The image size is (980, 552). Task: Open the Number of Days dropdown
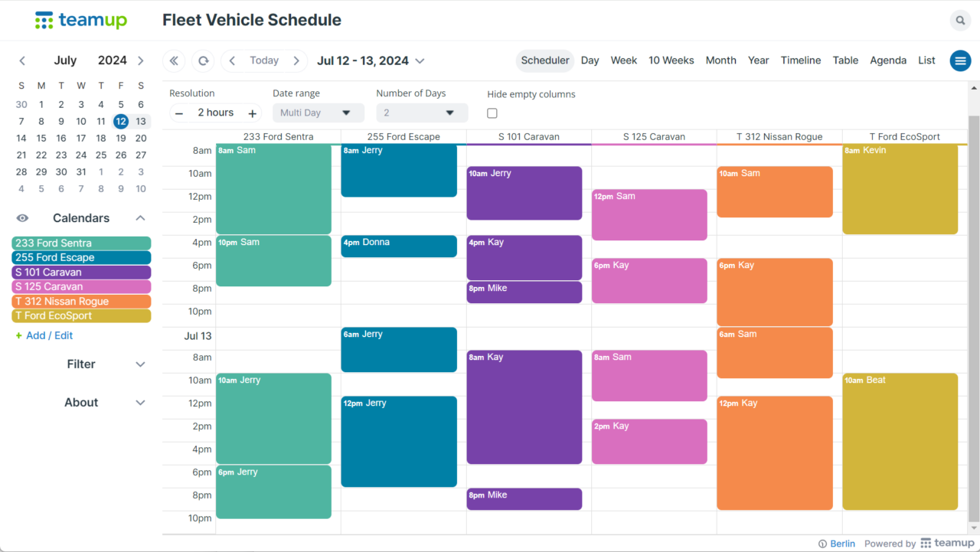422,112
